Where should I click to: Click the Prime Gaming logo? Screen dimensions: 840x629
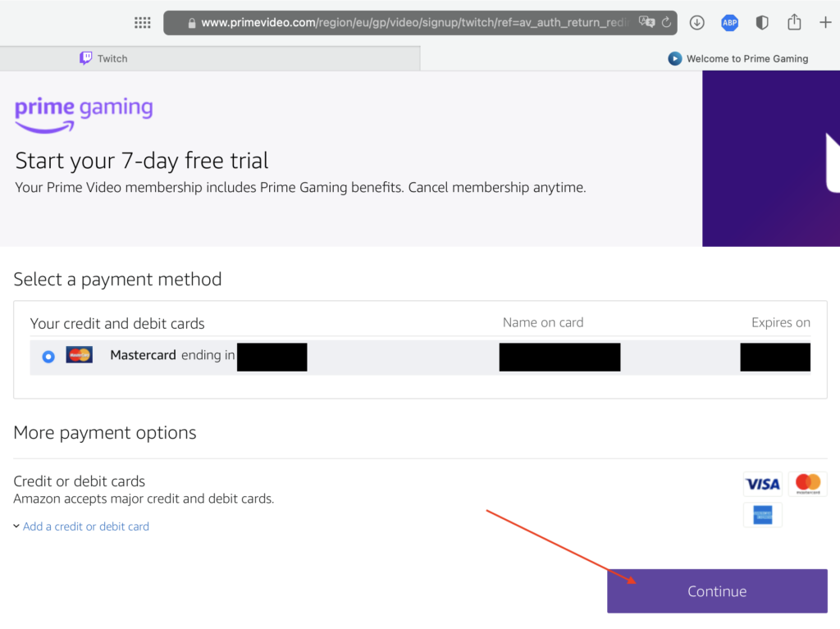tap(84, 114)
